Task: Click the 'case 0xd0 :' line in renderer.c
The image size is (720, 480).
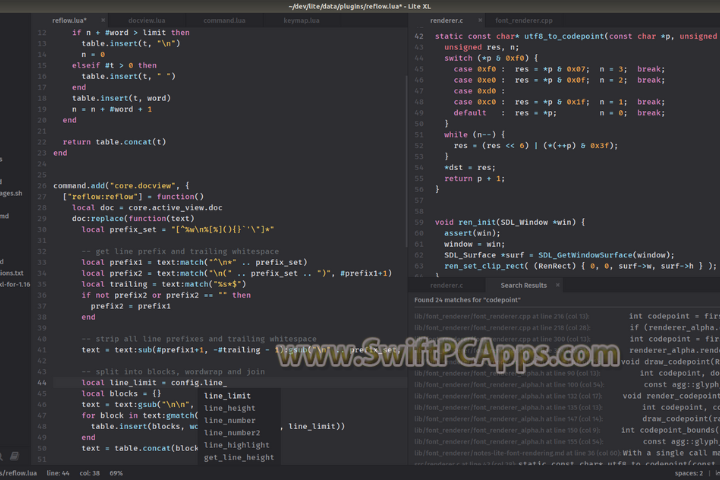Action: click(x=479, y=91)
